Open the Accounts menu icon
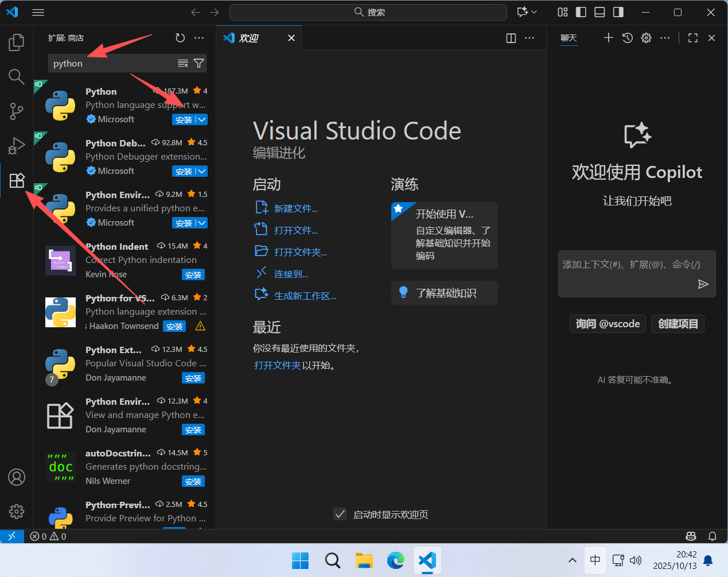728x577 pixels. 17,477
